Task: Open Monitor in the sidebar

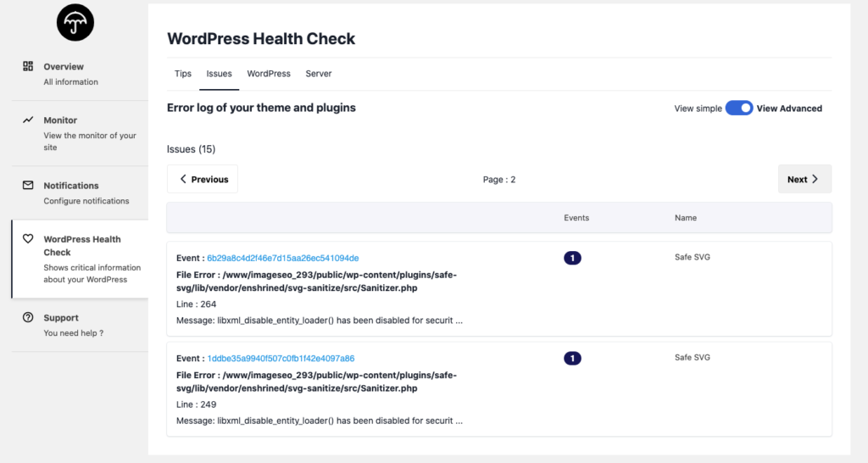Action: 80,133
